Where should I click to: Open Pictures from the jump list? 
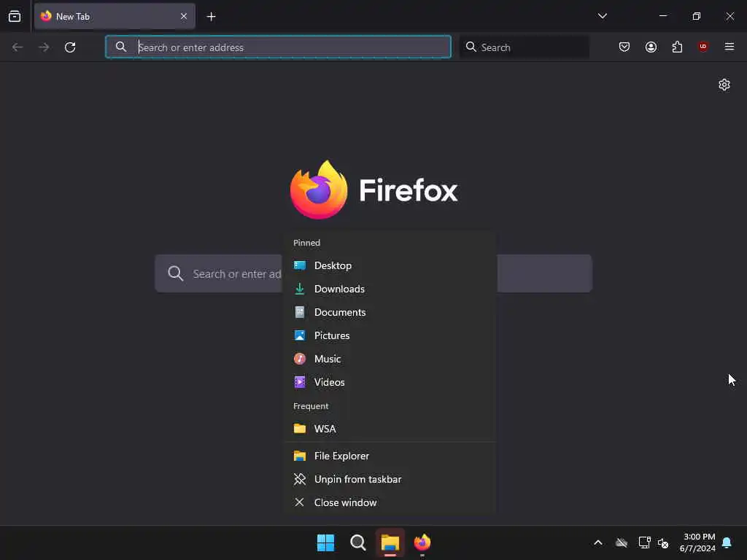(390, 335)
